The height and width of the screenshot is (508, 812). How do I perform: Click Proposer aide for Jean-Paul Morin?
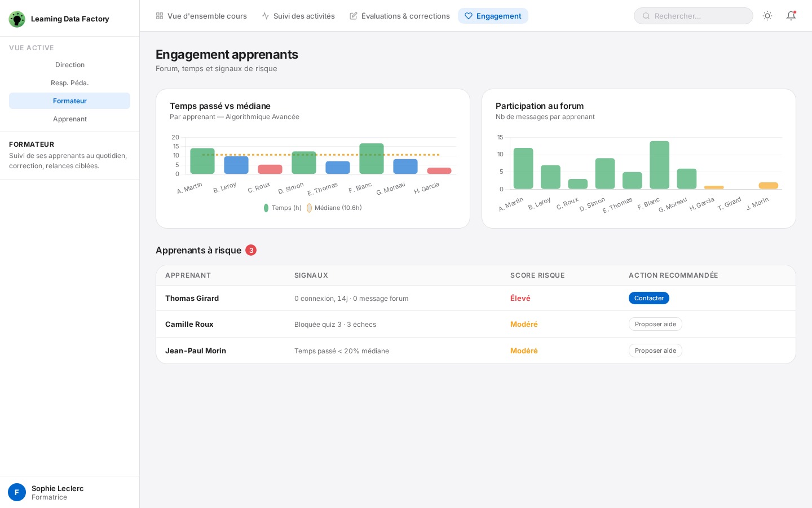[655, 351]
